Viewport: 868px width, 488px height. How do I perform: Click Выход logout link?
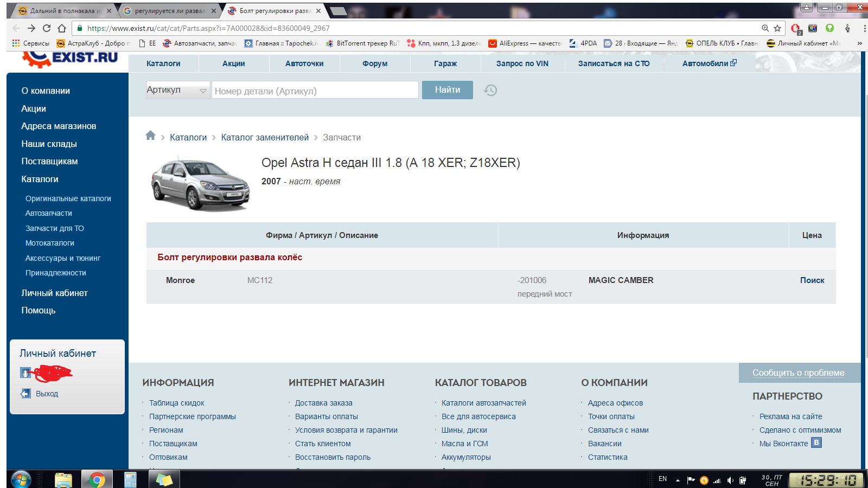[47, 394]
